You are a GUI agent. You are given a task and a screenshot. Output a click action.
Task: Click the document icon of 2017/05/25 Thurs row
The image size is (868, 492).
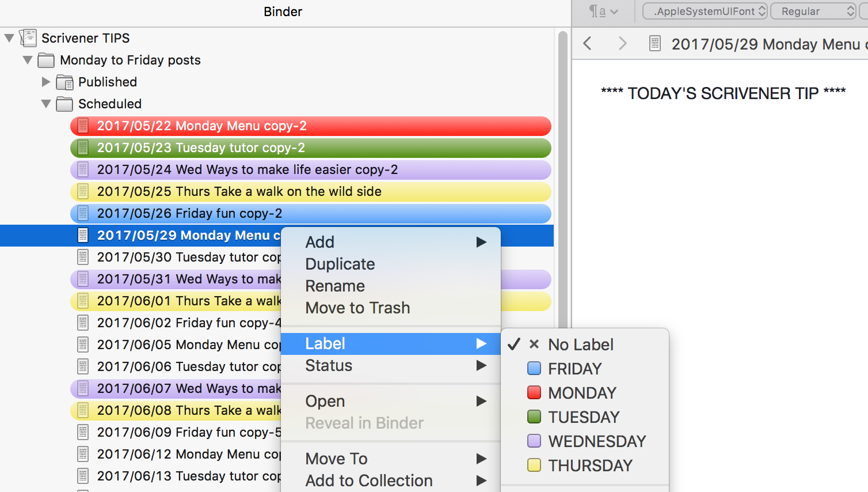83,191
